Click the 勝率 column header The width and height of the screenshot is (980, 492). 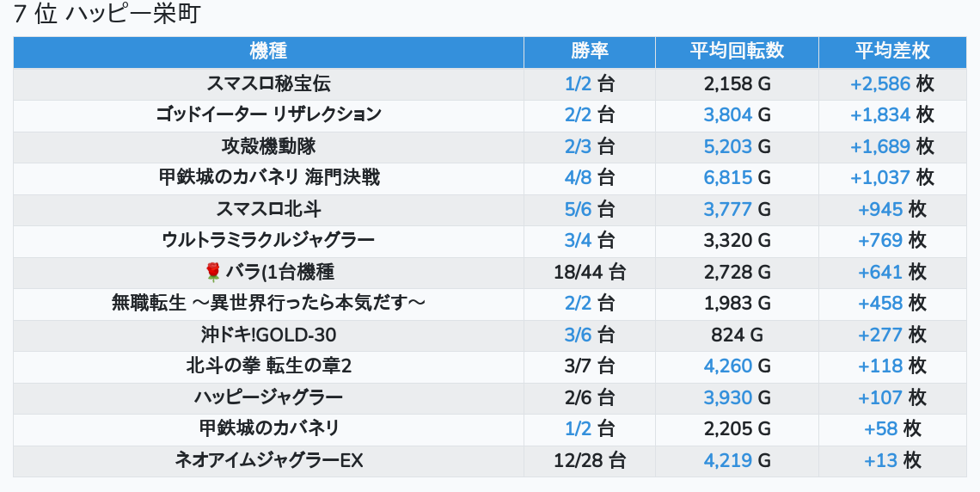point(590,51)
